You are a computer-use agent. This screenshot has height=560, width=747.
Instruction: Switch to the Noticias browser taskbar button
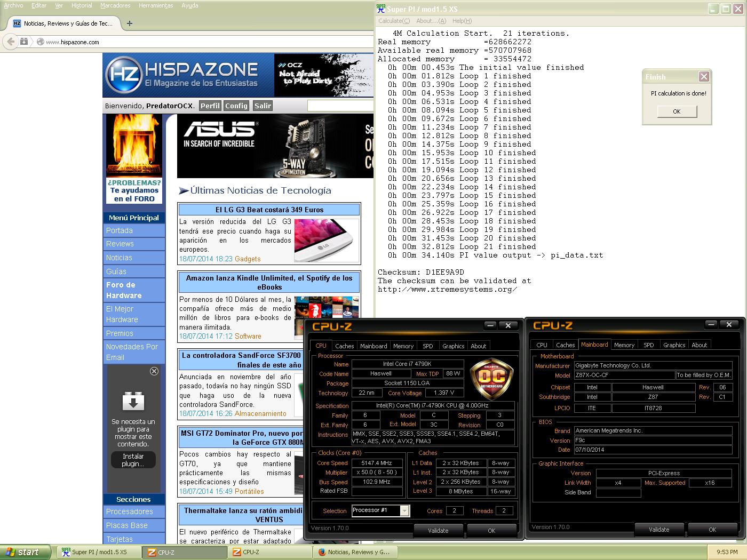(x=355, y=552)
